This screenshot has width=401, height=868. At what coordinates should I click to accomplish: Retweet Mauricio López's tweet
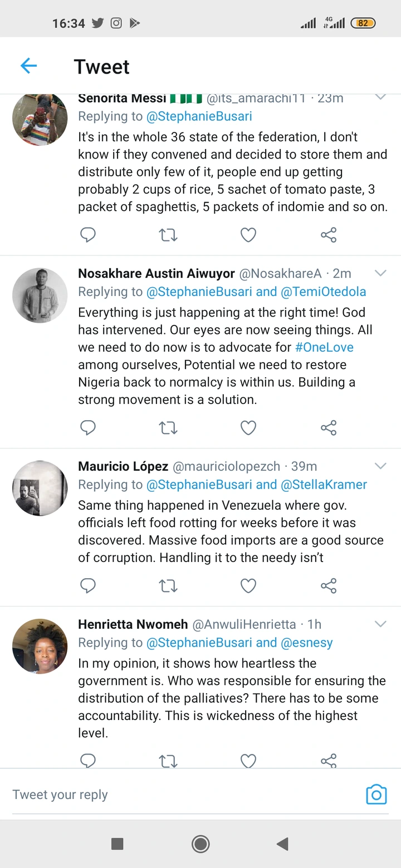[168, 586]
